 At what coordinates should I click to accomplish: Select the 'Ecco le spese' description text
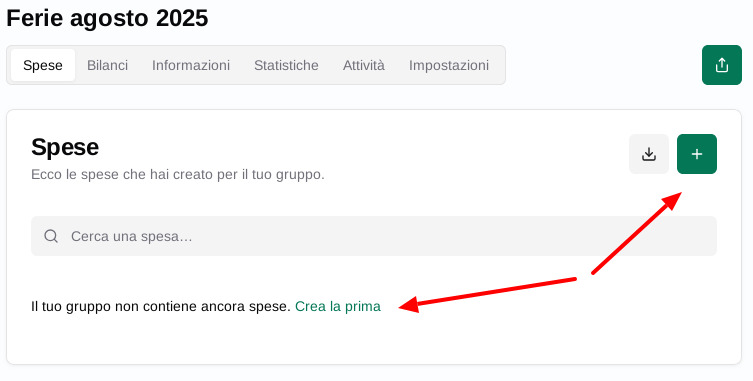(x=178, y=174)
